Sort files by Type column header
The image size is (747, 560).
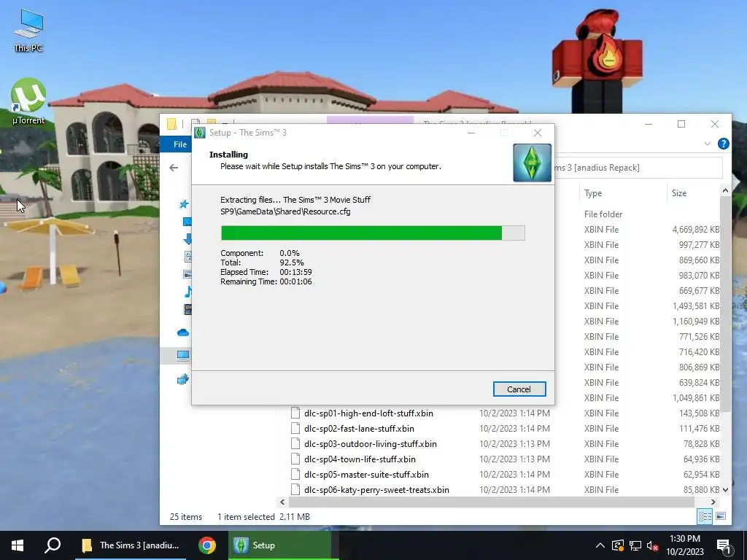point(593,192)
